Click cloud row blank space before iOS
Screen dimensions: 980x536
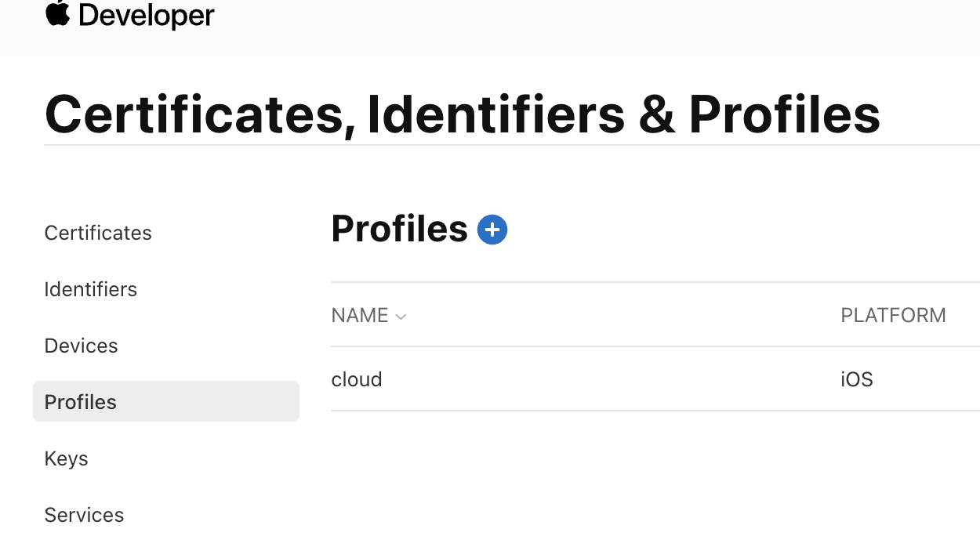612,379
